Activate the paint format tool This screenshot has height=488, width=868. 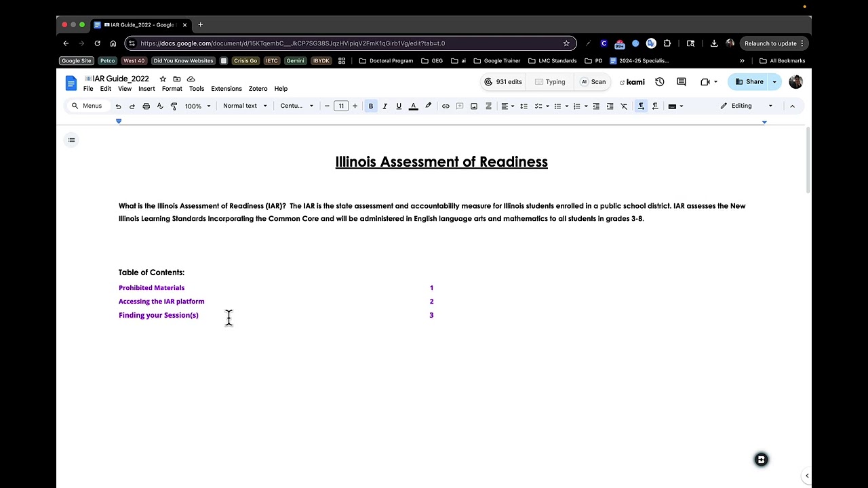pyautogui.click(x=174, y=106)
